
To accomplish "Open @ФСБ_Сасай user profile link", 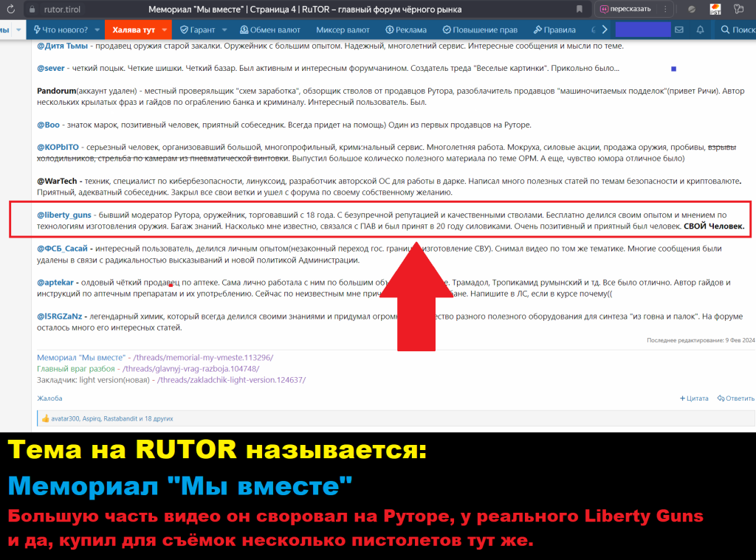I will [62, 249].
